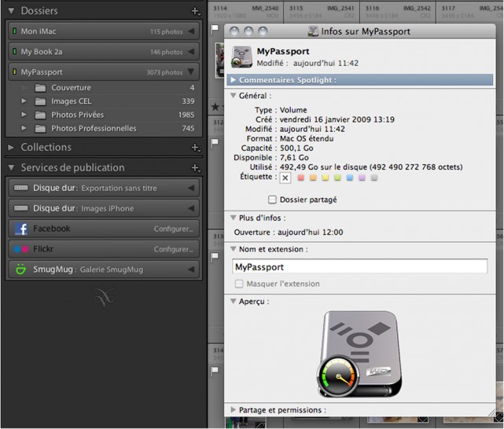
Task: Collapse the Nom et extension section
Action: pyautogui.click(x=234, y=249)
